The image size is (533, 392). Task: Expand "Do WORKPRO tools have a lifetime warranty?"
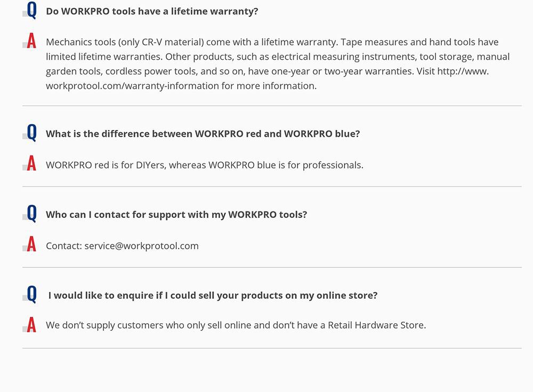coord(152,11)
